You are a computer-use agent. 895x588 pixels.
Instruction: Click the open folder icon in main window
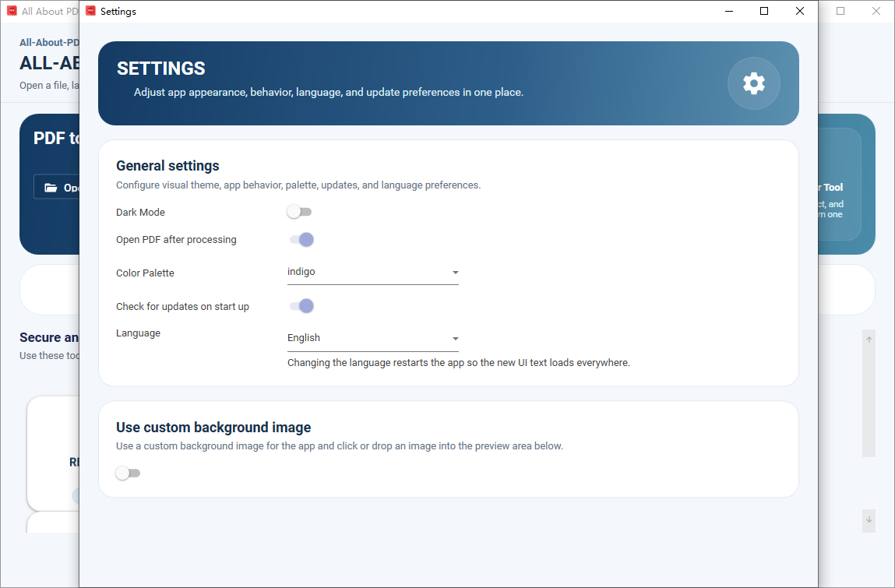click(51, 187)
